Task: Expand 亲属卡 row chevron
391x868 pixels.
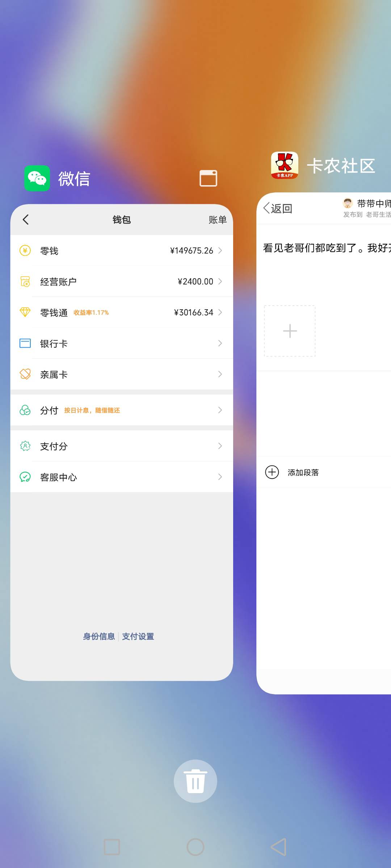Action: click(x=220, y=374)
